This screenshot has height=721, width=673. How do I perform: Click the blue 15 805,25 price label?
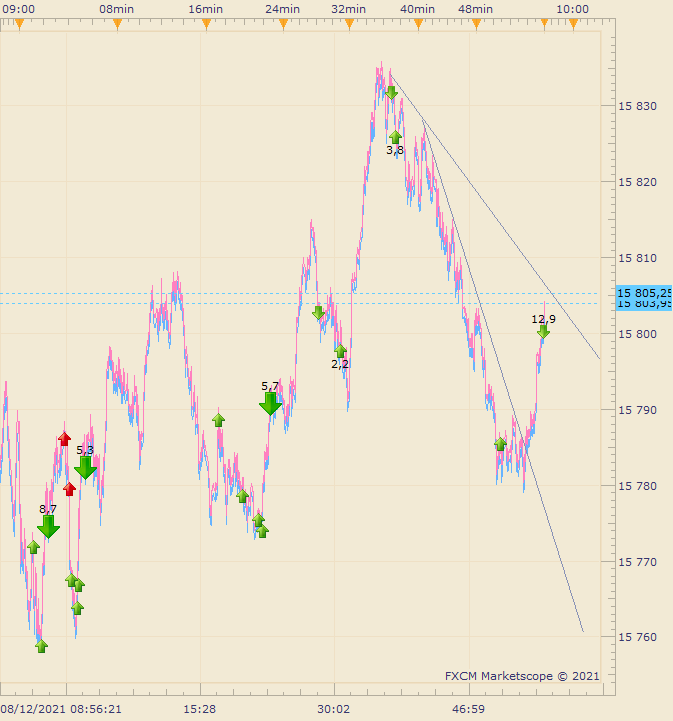click(644, 293)
